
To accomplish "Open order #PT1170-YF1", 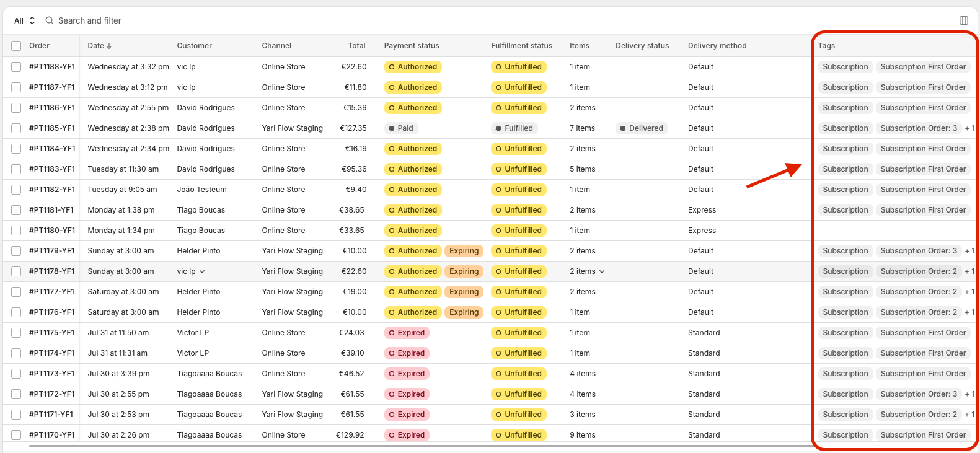I will tap(52, 435).
